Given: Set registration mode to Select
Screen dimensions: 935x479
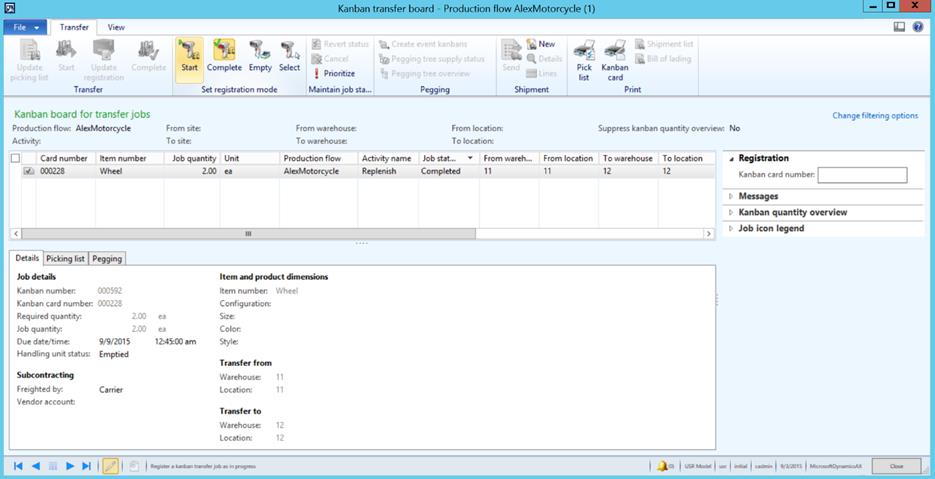Looking at the screenshot, I should tap(290, 56).
